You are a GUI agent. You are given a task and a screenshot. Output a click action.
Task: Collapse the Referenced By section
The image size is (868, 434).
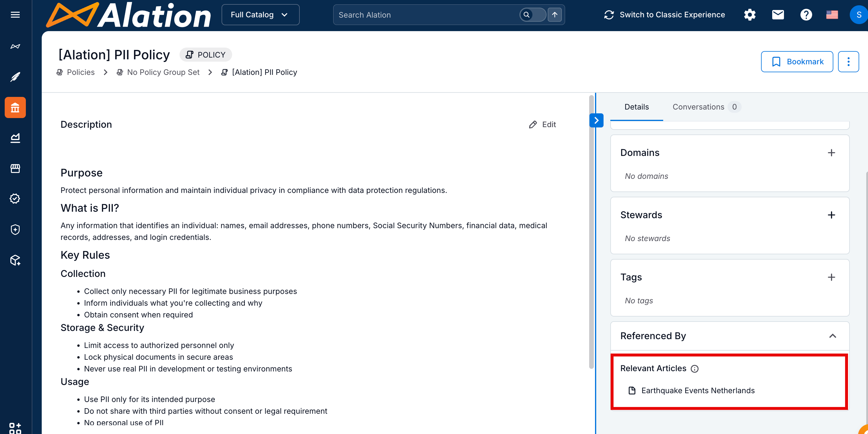(x=832, y=336)
